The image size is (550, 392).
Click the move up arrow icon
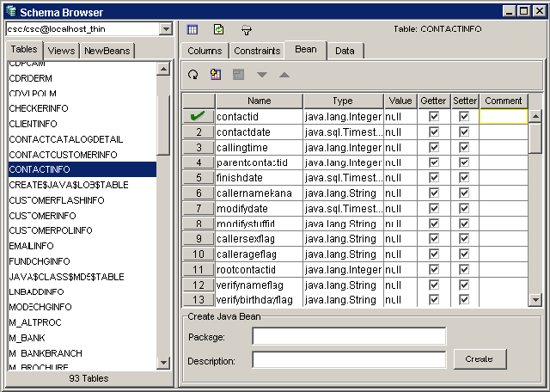pyautogui.click(x=284, y=75)
